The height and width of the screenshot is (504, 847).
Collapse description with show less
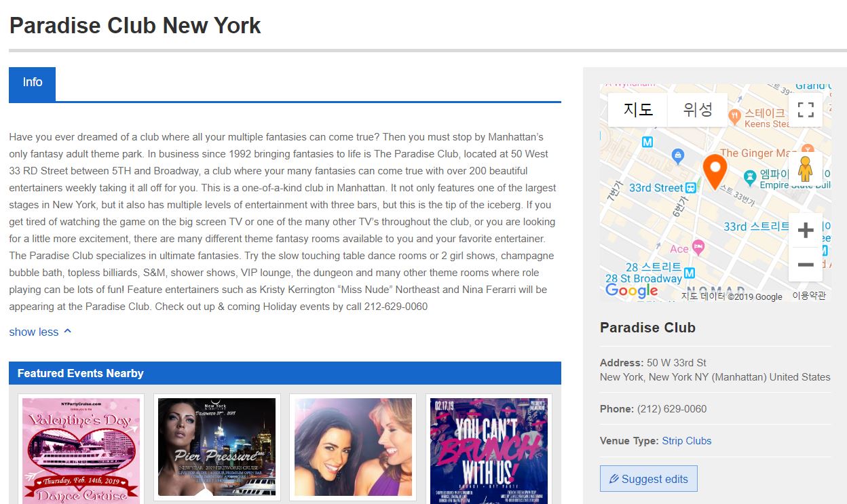[x=40, y=332]
